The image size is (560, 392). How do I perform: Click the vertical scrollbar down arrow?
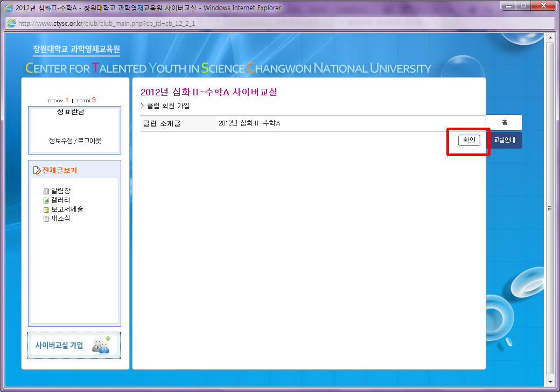(550, 382)
